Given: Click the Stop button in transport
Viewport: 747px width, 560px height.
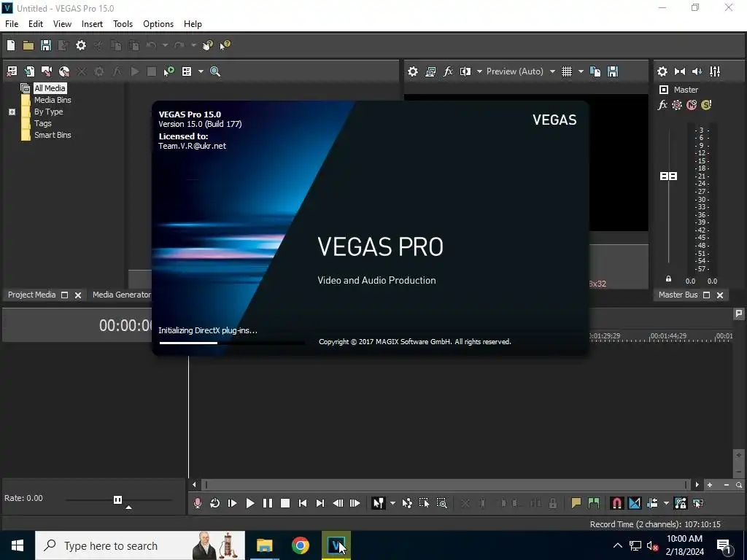Looking at the screenshot, I should 285,503.
